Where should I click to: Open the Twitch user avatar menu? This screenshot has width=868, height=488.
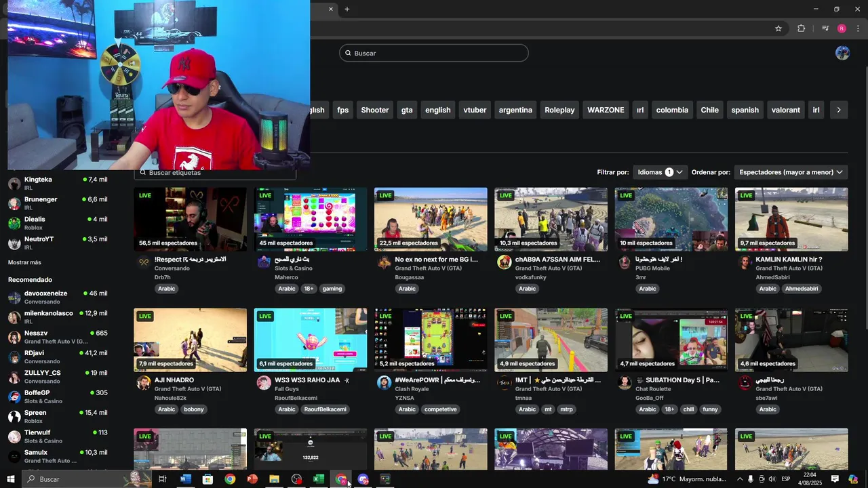coord(842,53)
